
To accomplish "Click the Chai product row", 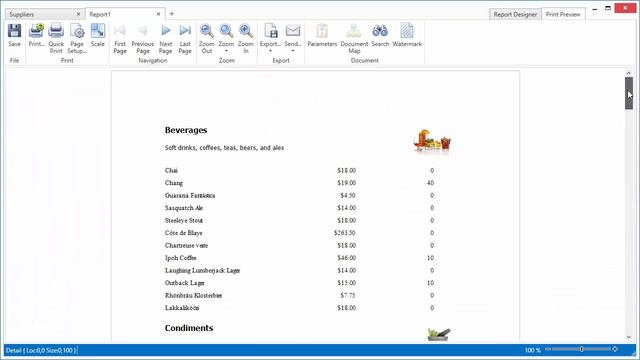I will [299, 171].
